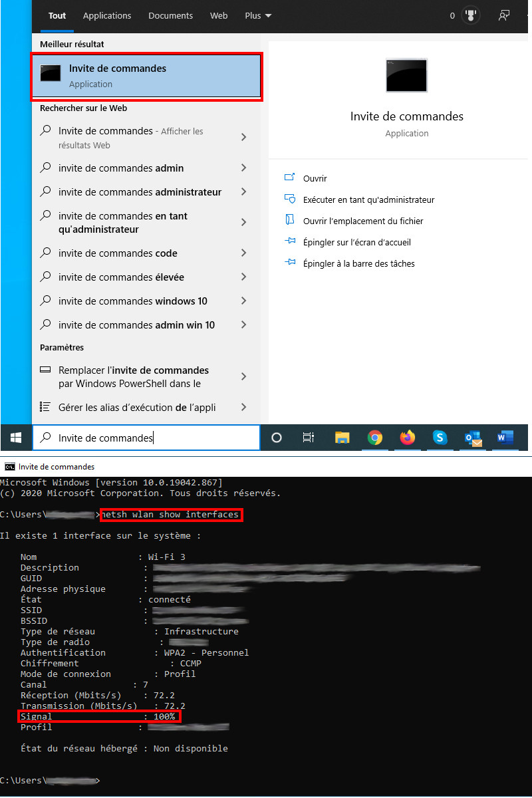Click the netsh wlan show interfaces command

(171, 515)
